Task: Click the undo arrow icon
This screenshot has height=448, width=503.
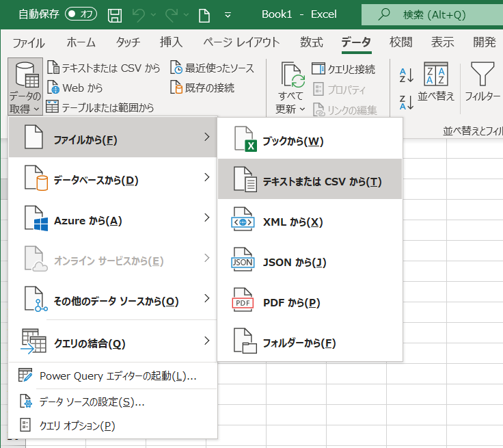Action: (140, 14)
